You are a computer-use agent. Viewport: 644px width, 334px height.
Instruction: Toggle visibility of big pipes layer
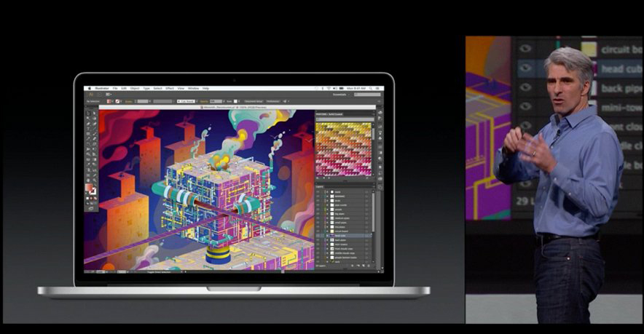click(318, 214)
